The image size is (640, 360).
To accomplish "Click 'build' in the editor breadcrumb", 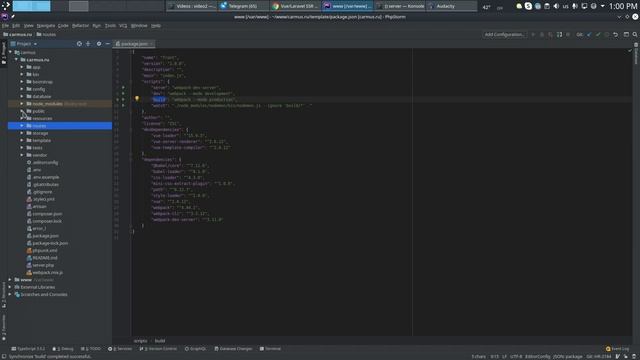I will 160,341.
